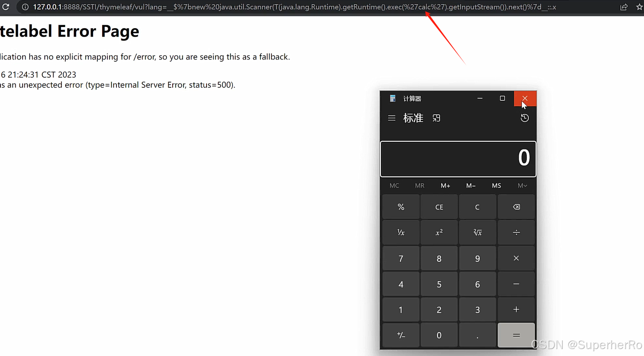Click digit 9 key
The width and height of the screenshot is (644, 356).
[x=477, y=258]
